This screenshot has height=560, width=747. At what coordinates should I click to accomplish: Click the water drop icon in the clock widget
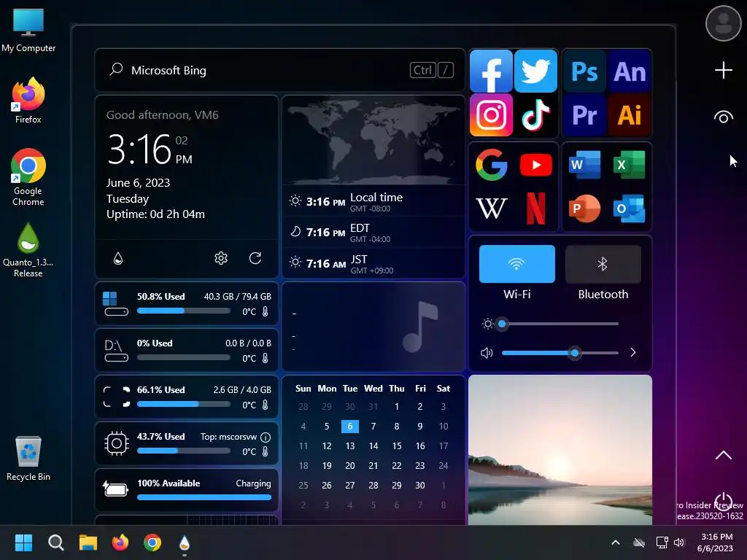(x=118, y=258)
